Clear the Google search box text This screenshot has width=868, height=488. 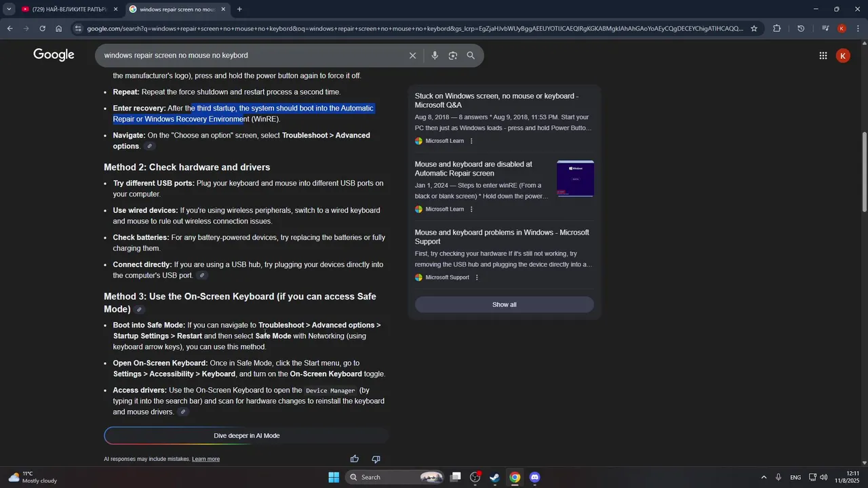pyautogui.click(x=412, y=56)
